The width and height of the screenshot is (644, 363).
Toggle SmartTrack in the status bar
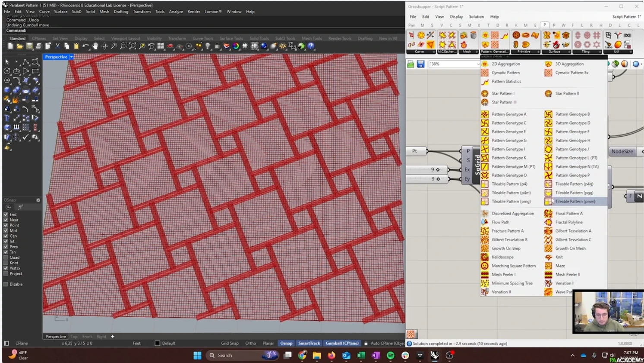pyautogui.click(x=309, y=343)
